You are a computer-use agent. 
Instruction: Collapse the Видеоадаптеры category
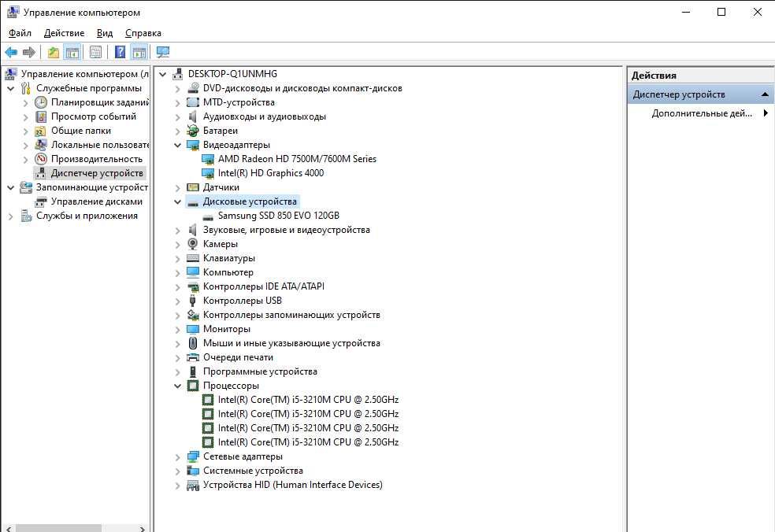[177, 146]
